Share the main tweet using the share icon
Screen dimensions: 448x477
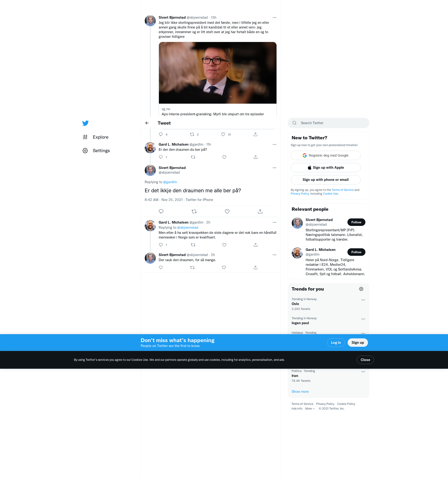coord(260,211)
